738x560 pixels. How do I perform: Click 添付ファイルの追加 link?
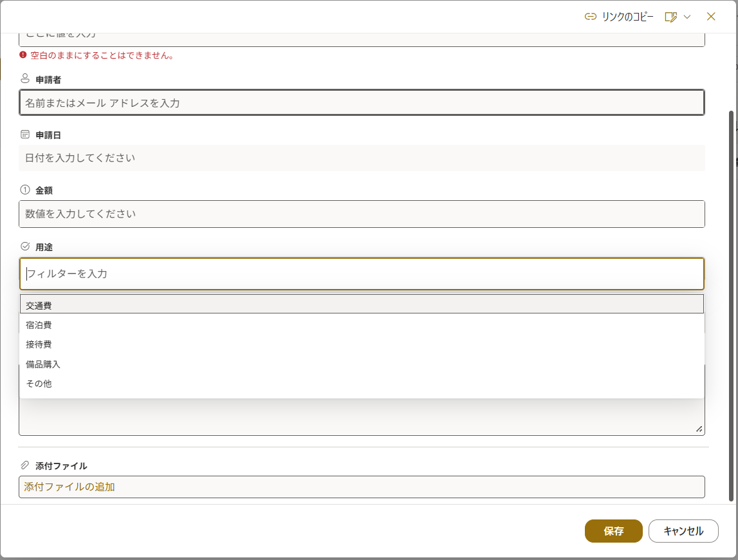(x=69, y=487)
